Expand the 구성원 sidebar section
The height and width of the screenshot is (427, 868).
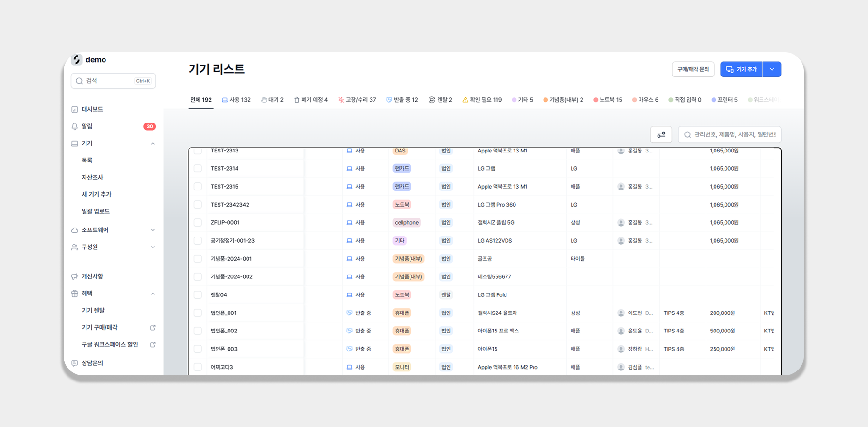tap(153, 247)
